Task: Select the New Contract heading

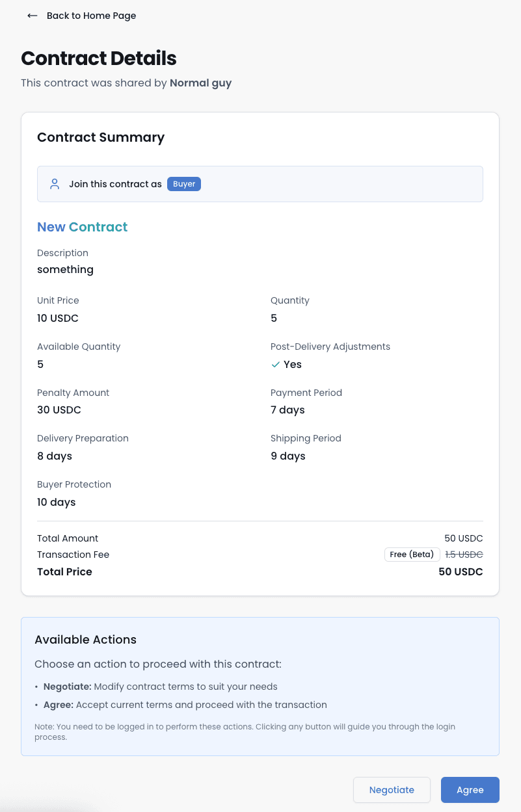Action: pos(82,227)
